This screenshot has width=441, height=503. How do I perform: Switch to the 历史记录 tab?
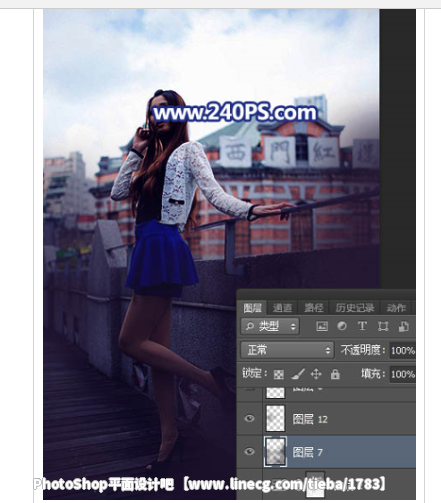pos(355,308)
